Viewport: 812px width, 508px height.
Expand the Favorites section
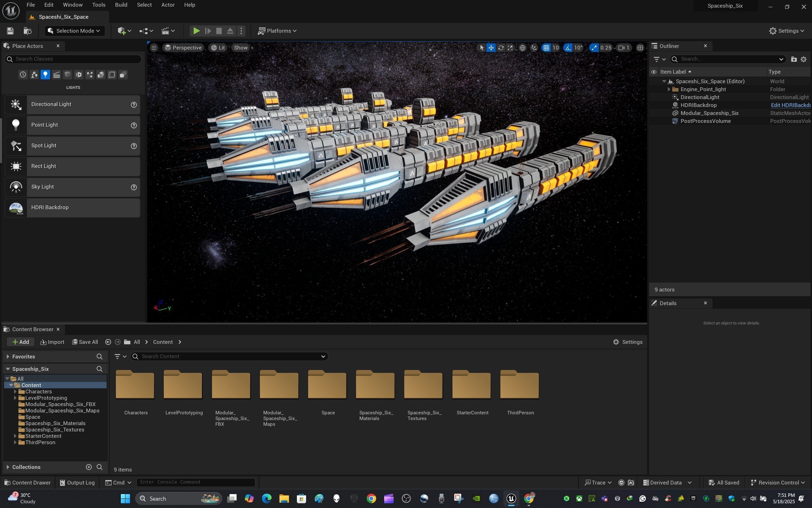point(8,357)
